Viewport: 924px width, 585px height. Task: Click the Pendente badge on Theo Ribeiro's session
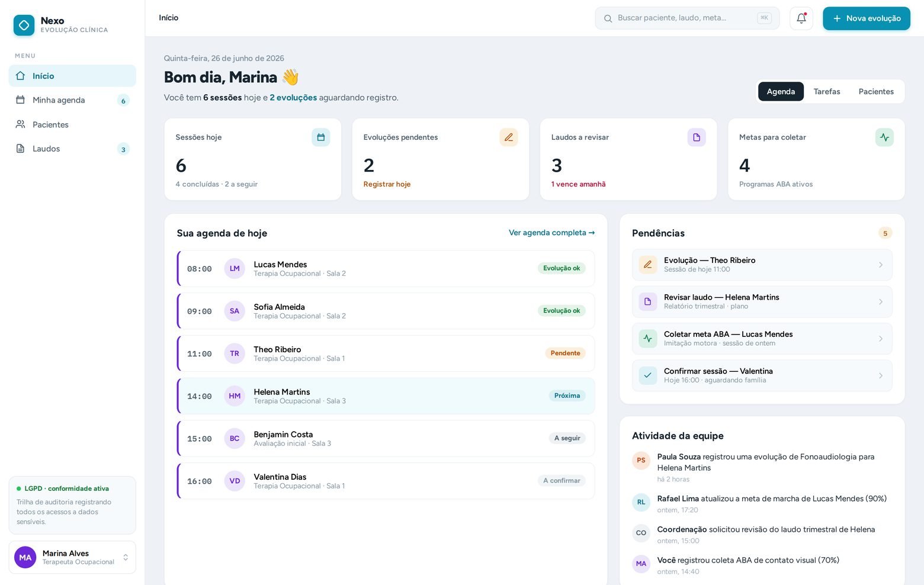coord(565,353)
